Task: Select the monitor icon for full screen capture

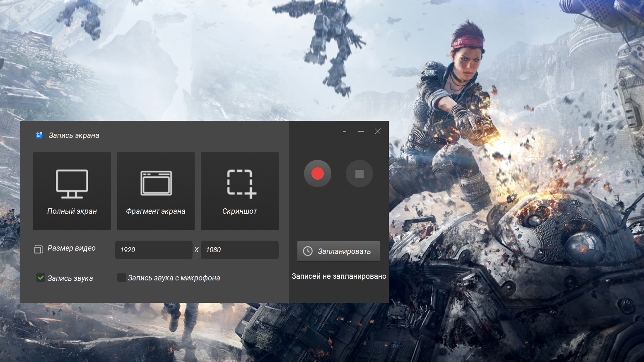Action: pos(72,183)
